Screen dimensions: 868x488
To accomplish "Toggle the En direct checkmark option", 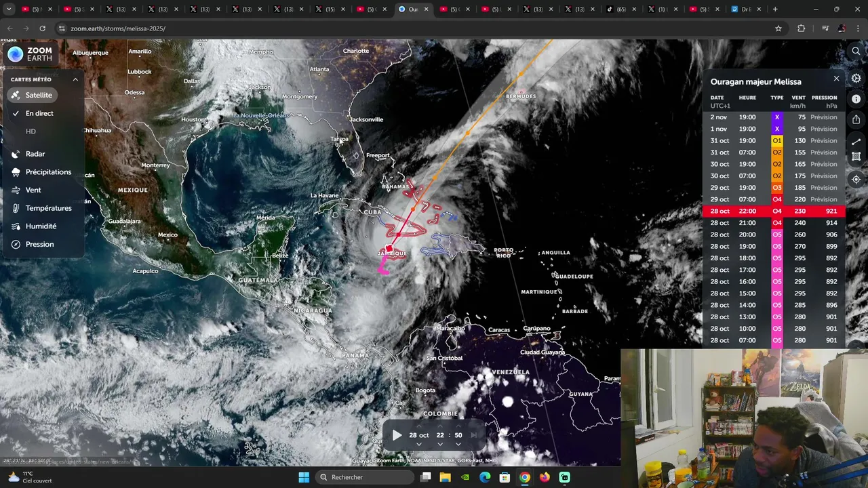I will point(33,113).
